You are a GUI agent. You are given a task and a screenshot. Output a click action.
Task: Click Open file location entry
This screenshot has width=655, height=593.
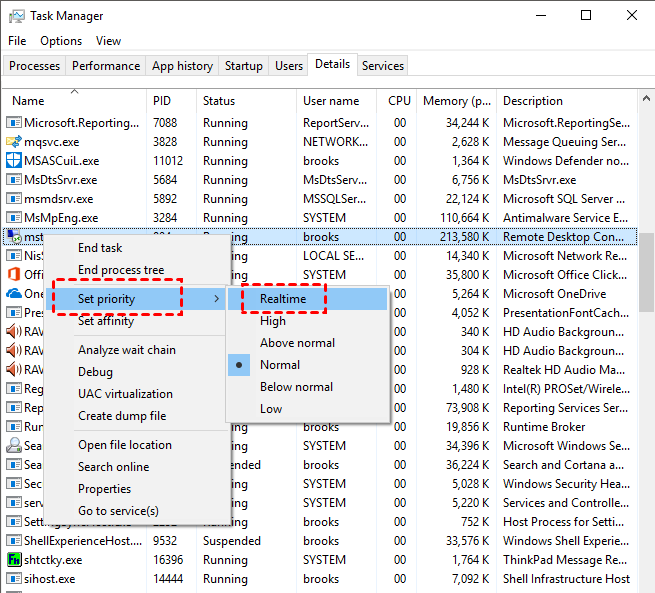[125, 445]
